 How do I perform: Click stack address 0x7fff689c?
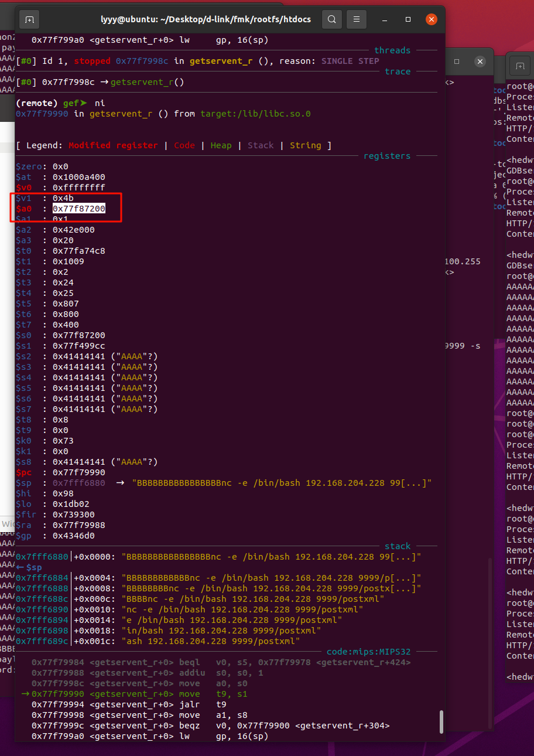(42, 641)
